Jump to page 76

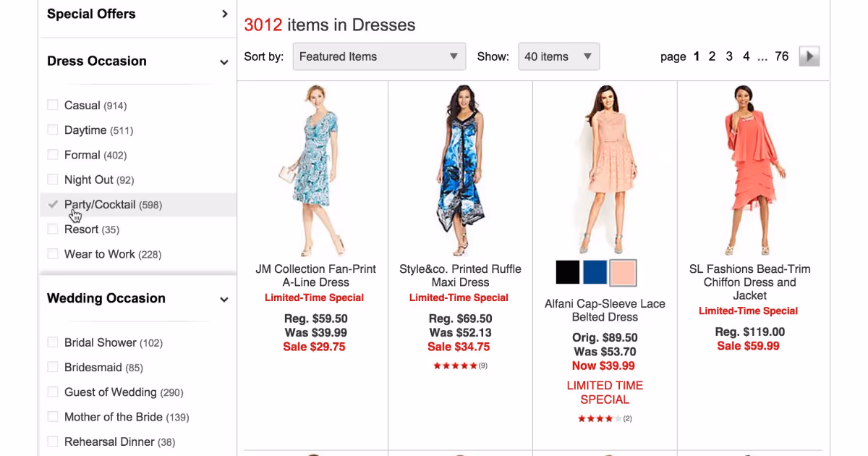(x=782, y=56)
